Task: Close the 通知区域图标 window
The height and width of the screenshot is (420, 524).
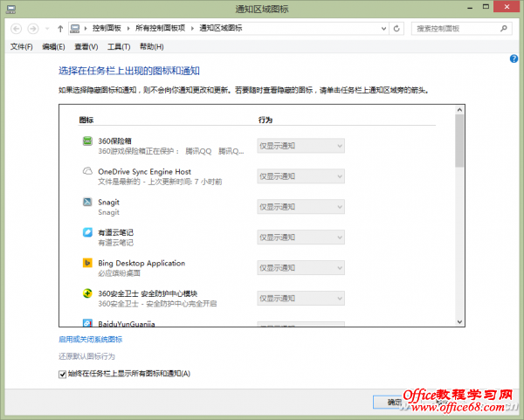Action: (507, 7)
